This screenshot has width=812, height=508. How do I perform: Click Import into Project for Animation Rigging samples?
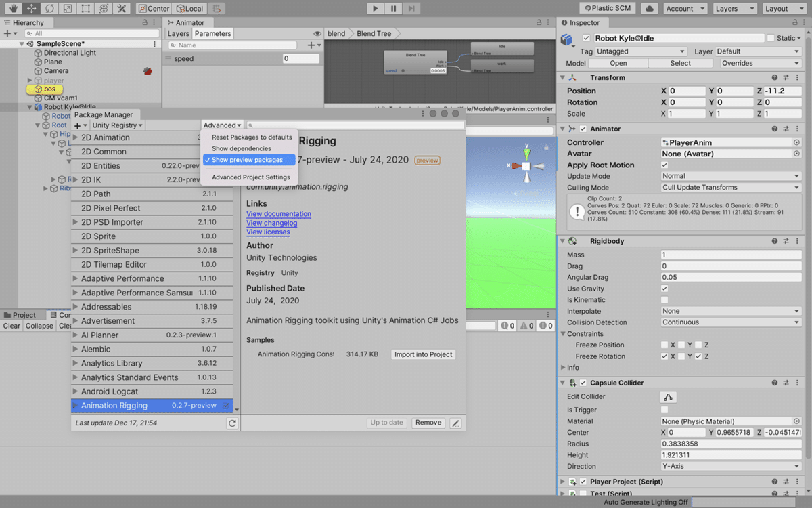[x=423, y=354]
